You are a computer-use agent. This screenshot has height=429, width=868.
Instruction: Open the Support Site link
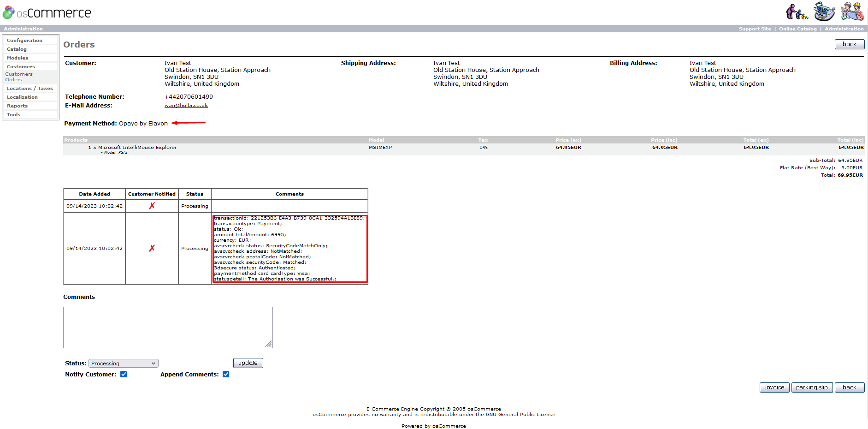(755, 29)
